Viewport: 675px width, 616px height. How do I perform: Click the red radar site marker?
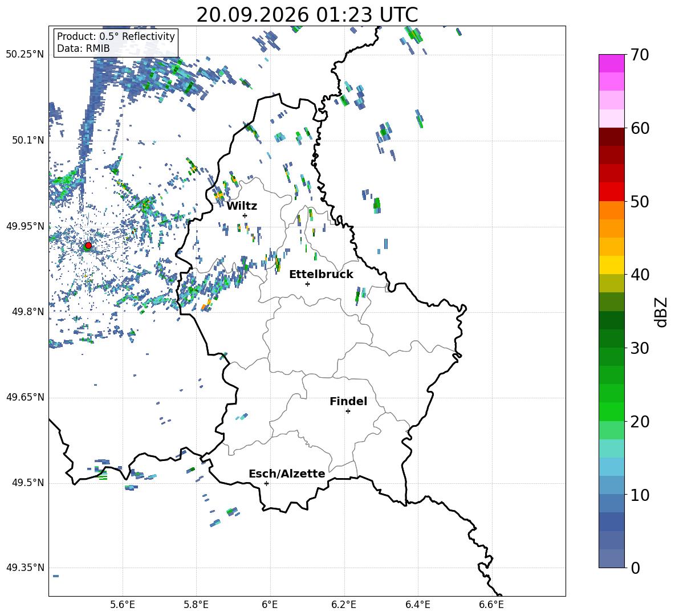[88, 246]
